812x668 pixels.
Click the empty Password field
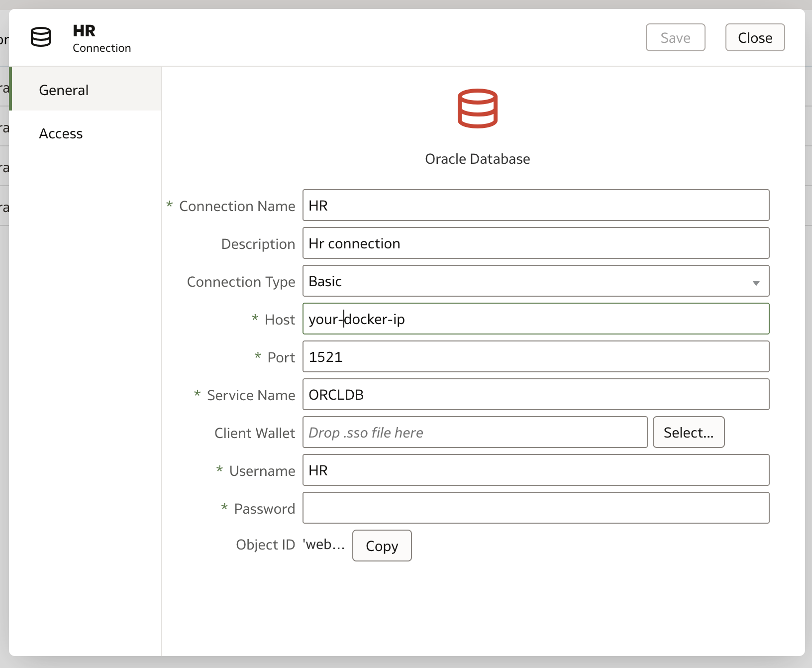click(535, 508)
